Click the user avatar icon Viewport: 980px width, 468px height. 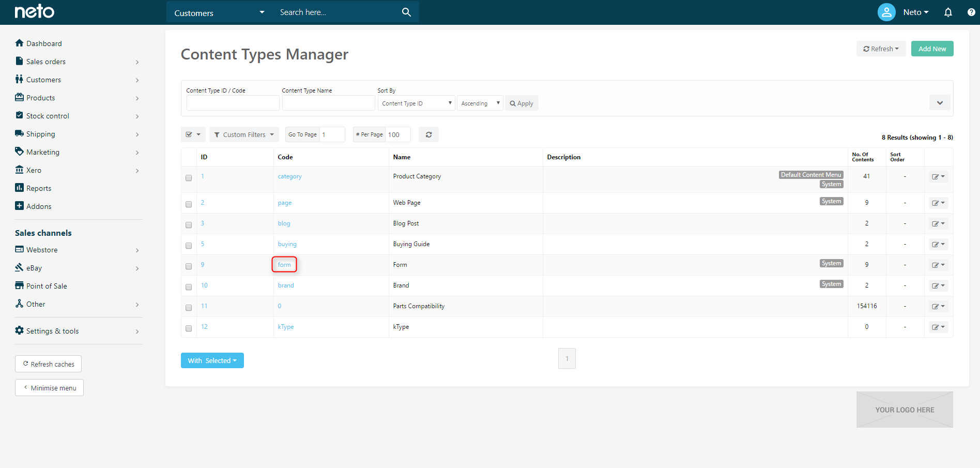tap(886, 12)
